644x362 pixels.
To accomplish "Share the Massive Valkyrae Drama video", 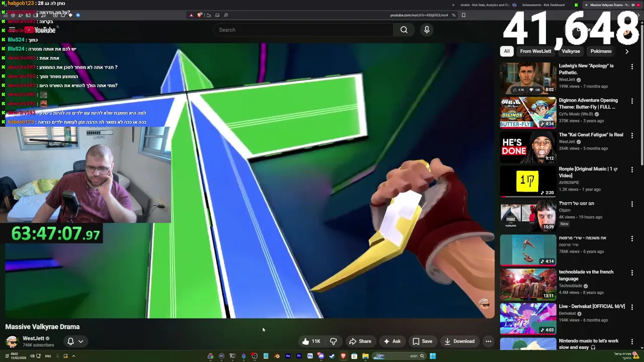I will pyautogui.click(x=360, y=341).
